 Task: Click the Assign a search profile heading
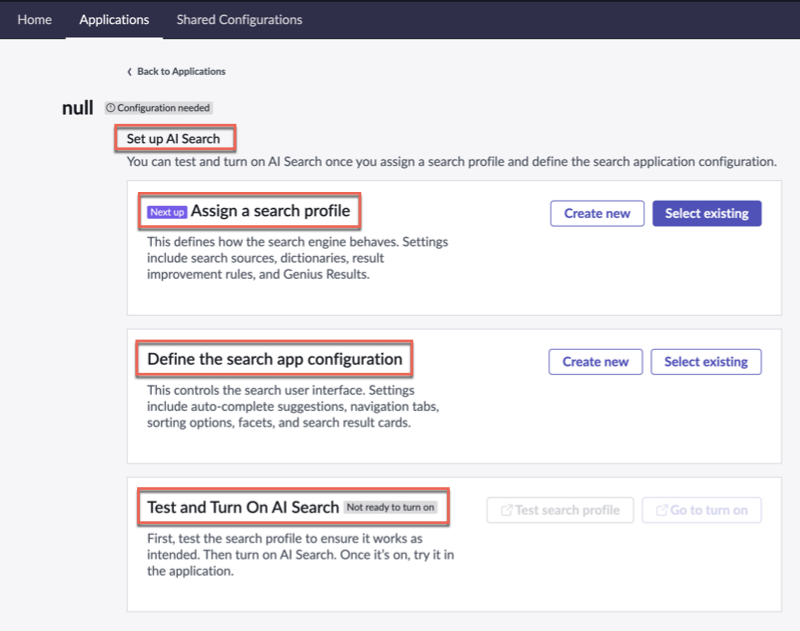(x=270, y=211)
